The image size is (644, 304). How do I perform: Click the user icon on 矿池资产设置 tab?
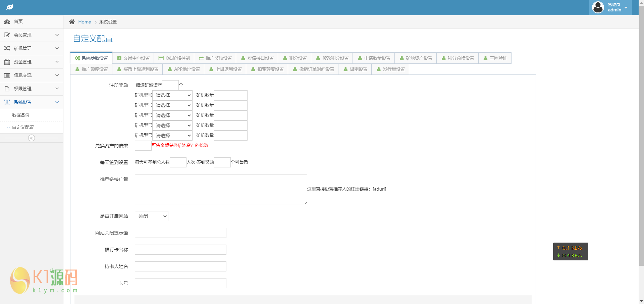click(402, 58)
